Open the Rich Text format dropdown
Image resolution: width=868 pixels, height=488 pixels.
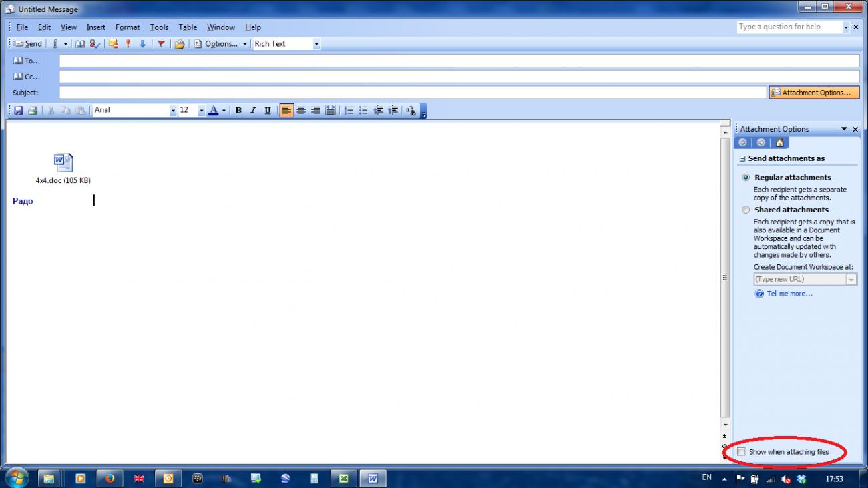[316, 44]
